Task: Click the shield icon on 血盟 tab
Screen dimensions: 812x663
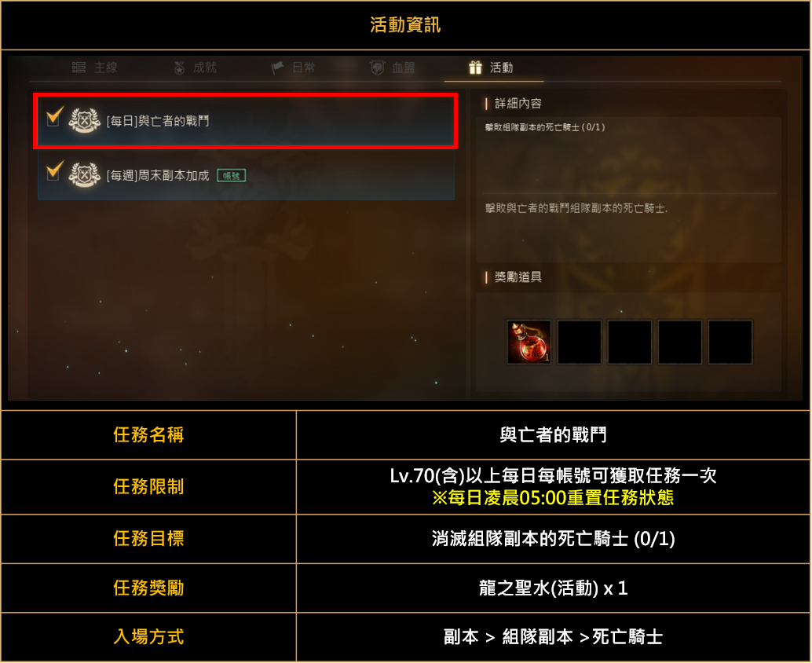Action: 377,68
